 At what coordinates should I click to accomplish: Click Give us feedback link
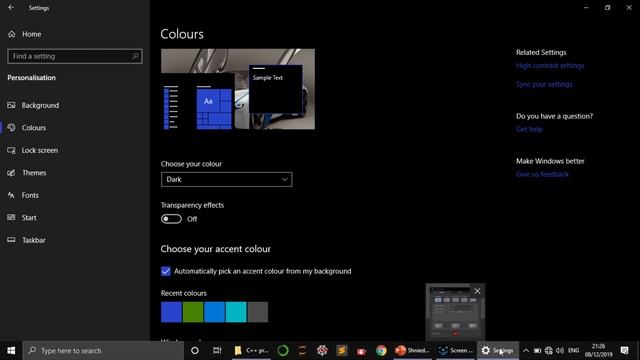(542, 174)
